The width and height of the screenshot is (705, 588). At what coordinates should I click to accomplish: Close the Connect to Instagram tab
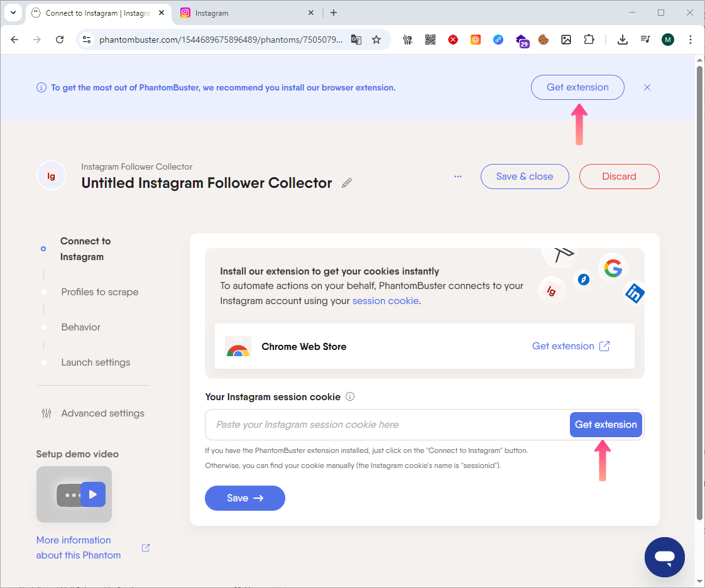pyautogui.click(x=161, y=13)
